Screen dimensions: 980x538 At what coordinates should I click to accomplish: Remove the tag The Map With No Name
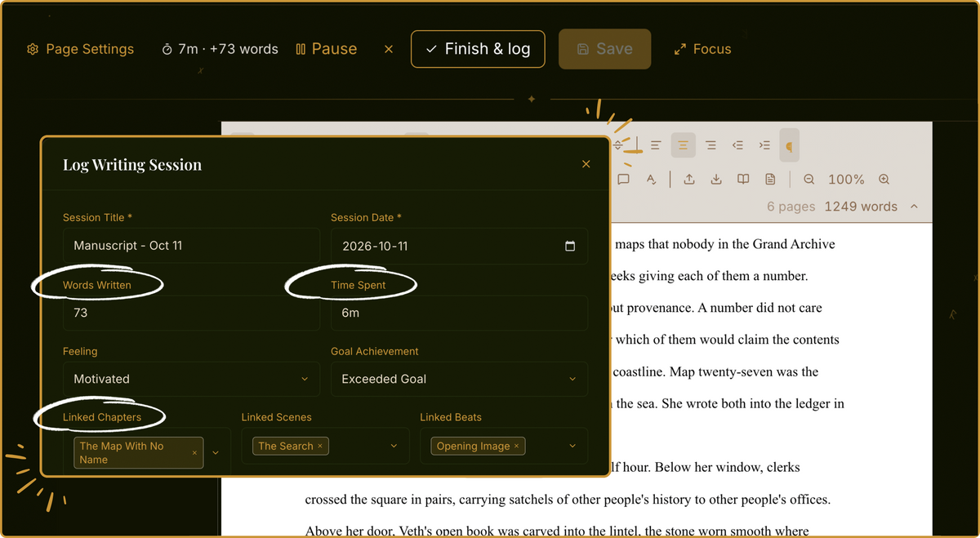click(194, 452)
